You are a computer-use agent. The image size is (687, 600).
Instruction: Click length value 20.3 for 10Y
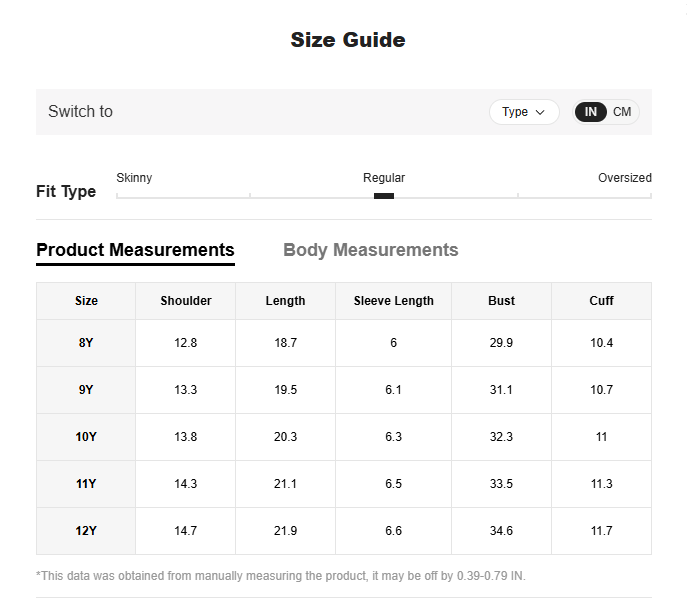[x=285, y=437]
